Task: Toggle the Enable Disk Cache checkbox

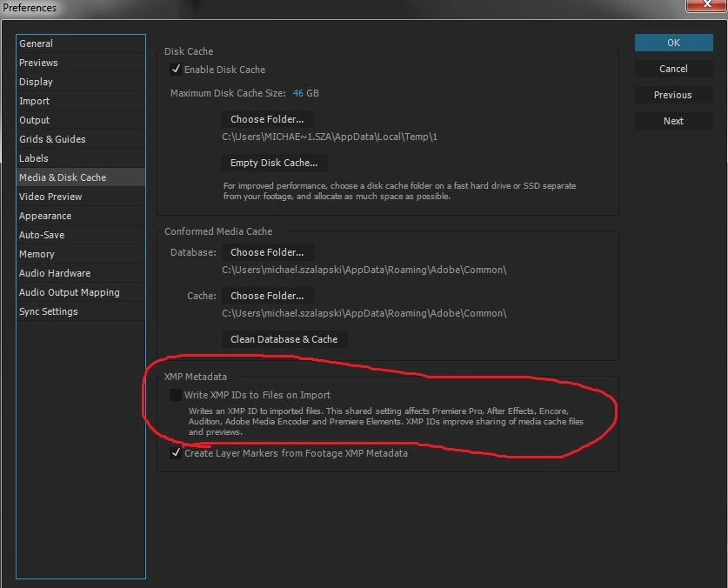Action: 176,70
